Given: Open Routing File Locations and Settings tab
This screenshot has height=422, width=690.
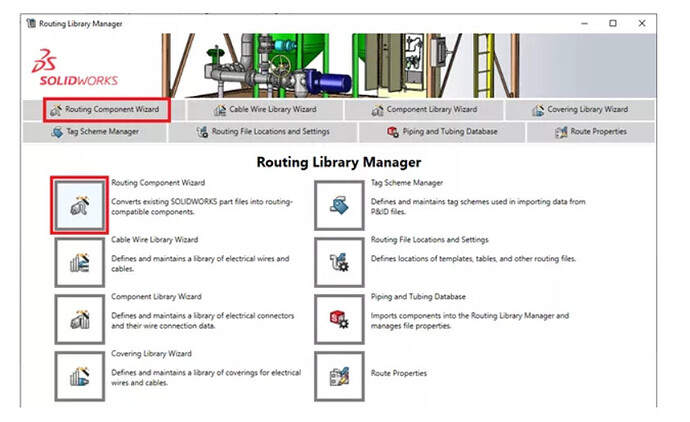Looking at the screenshot, I should tap(263, 132).
